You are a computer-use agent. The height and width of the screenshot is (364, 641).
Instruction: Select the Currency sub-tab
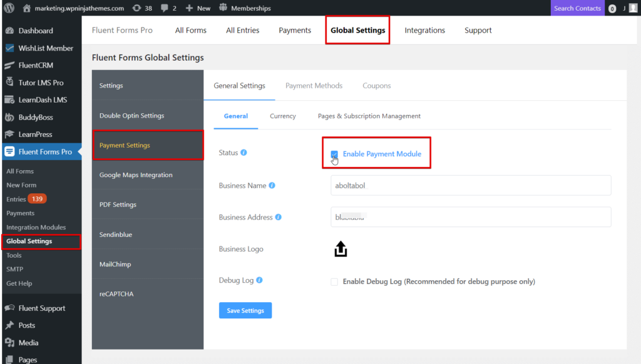(283, 116)
